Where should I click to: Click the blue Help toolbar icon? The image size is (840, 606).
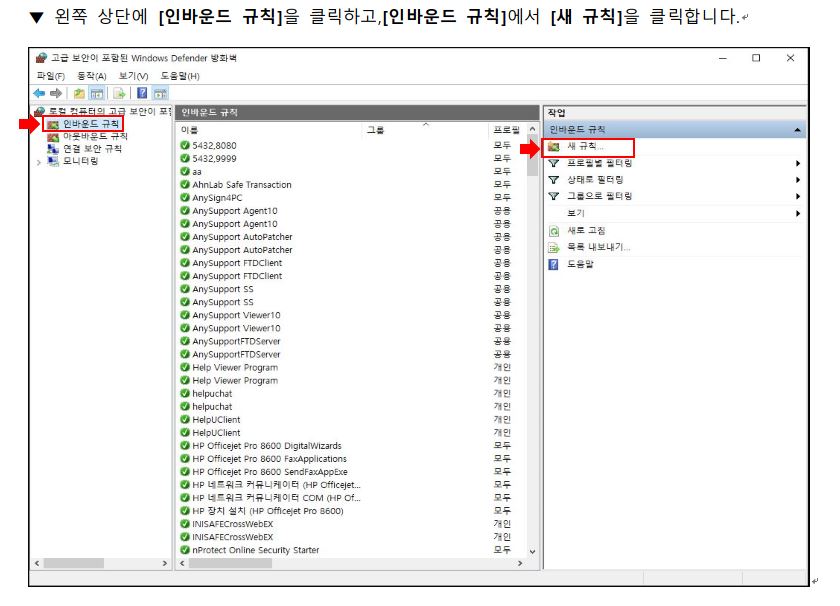[141, 93]
